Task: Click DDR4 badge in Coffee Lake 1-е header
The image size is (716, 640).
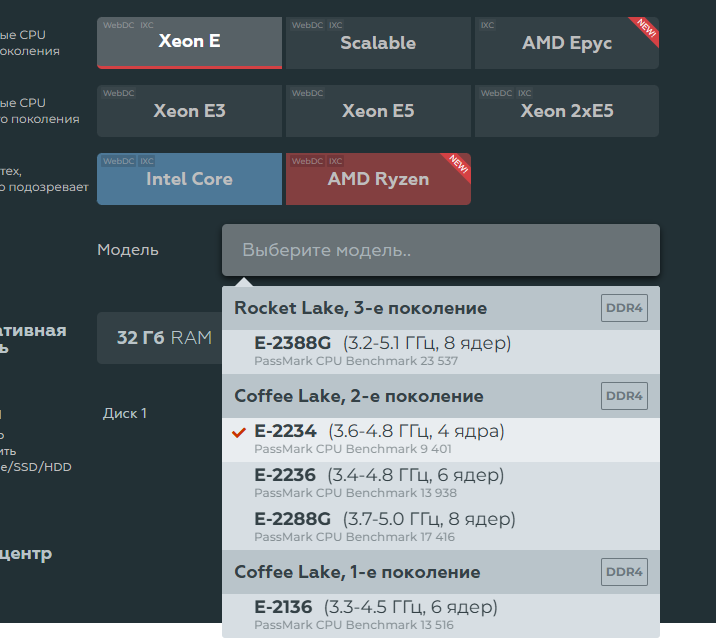Action: click(x=624, y=572)
